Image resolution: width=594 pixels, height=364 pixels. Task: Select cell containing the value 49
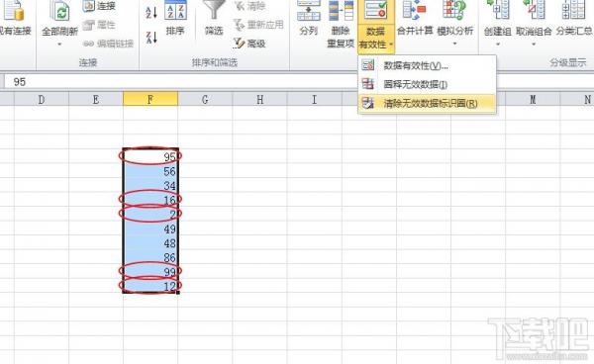point(150,228)
